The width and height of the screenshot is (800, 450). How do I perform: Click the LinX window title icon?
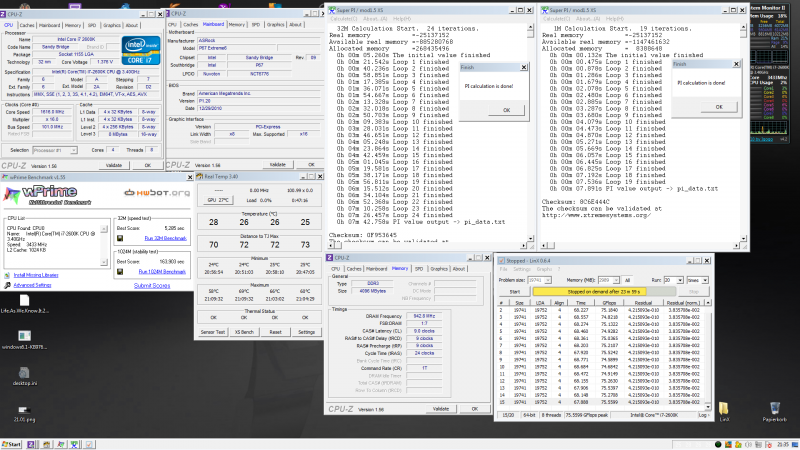(501, 260)
